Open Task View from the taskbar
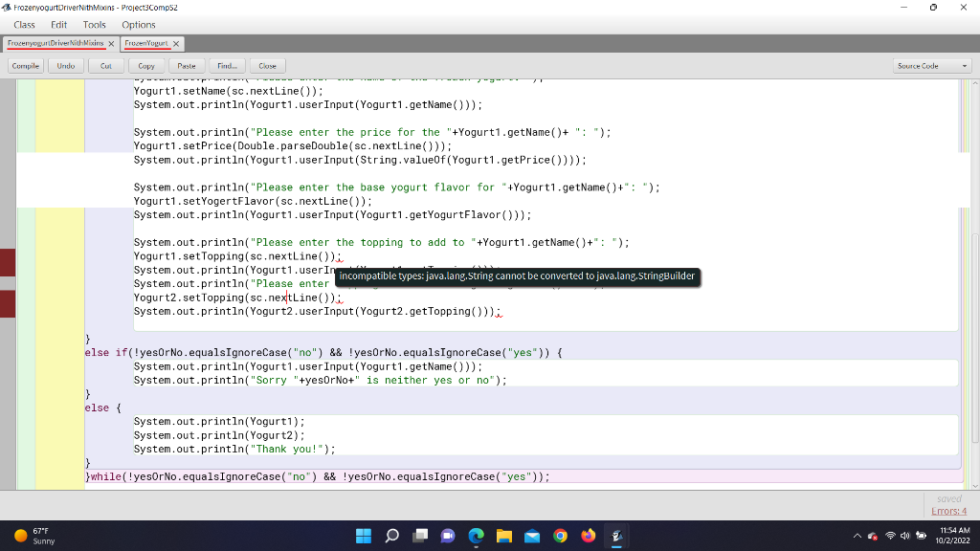Image resolution: width=980 pixels, height=551 pixels. pos(419,536)
